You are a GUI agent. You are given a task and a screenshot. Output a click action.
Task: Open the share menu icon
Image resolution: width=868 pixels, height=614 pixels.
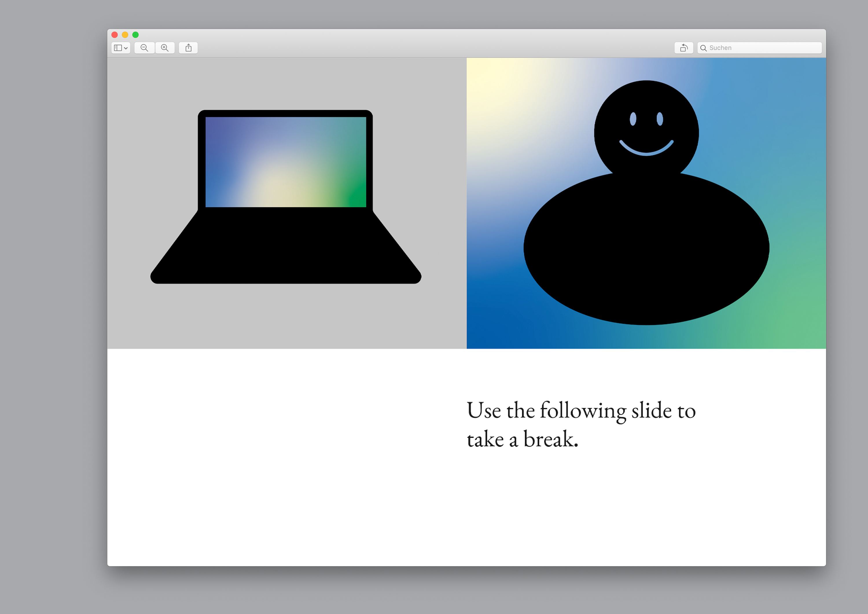[188, 48]
